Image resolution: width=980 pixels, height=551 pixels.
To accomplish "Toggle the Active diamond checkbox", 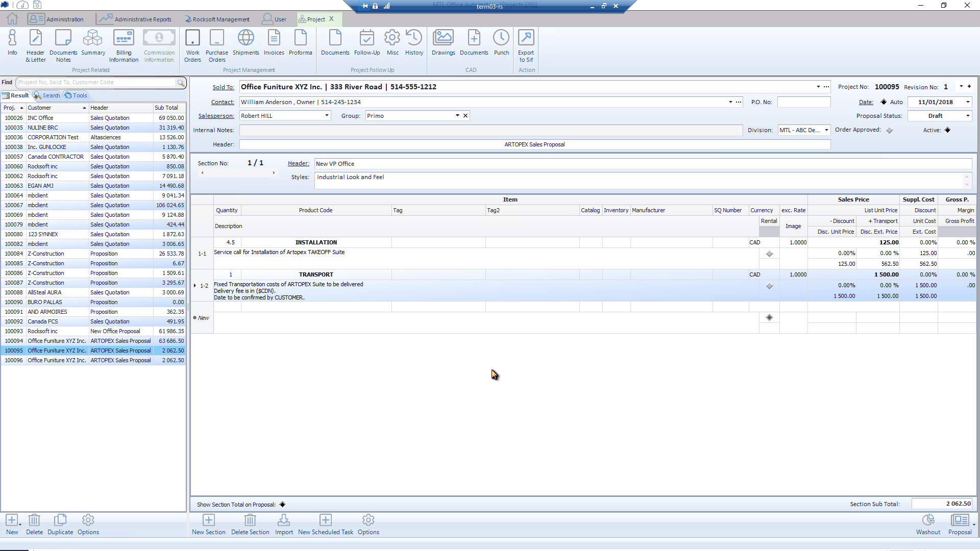I will pos(947,130).
